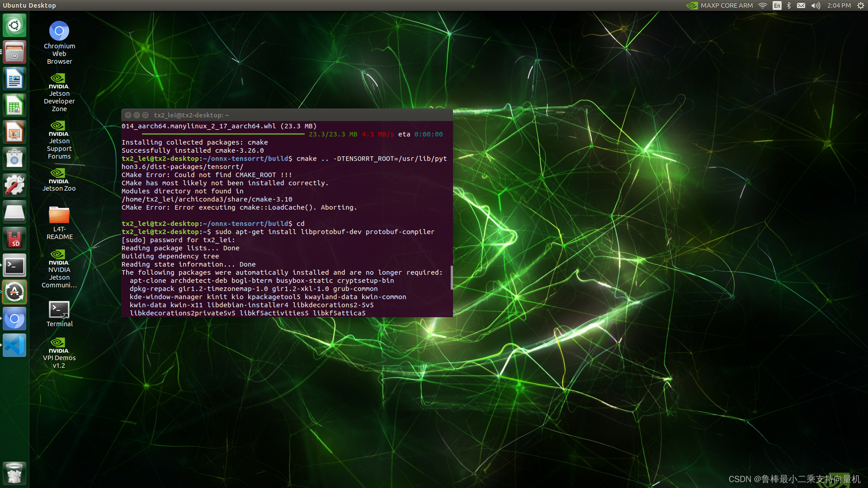
Task: Open Chromium Web Browser
Action: (60, 30)
